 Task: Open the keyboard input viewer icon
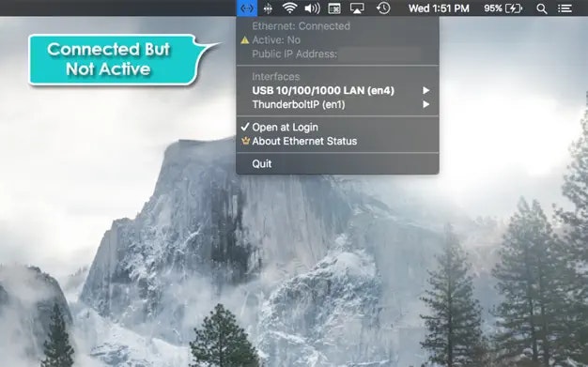(334, 8)
